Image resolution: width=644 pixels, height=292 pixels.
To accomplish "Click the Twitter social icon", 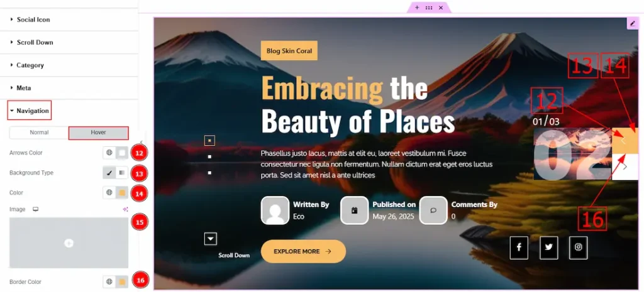I will (x=548, y=247).
